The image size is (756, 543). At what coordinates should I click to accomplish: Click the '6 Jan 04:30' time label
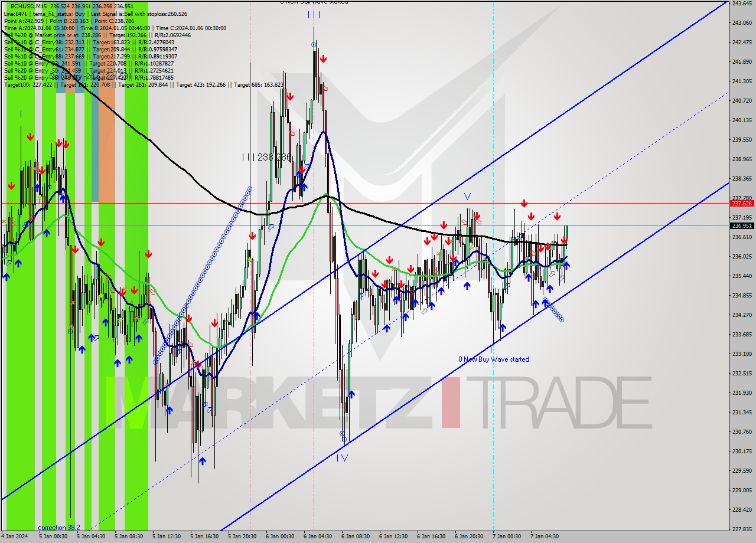[318, 537]
